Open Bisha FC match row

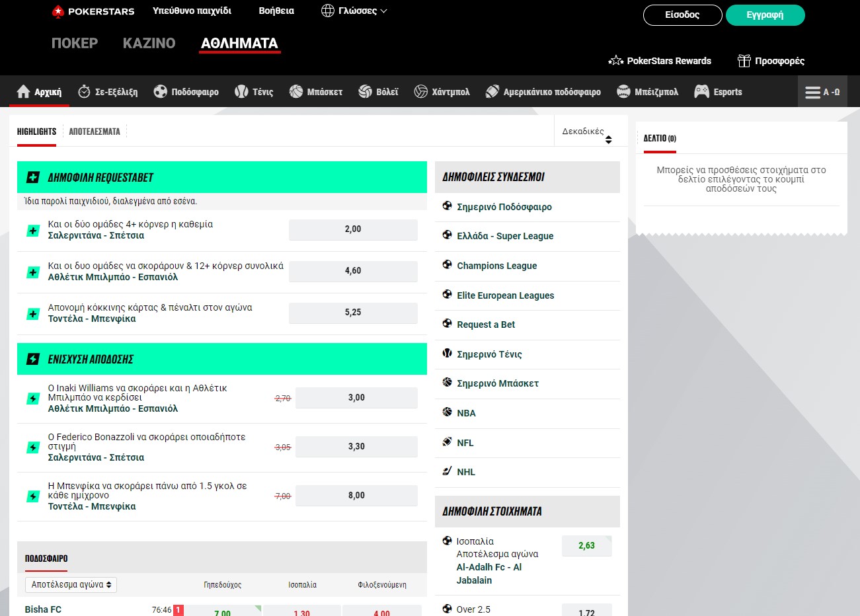[x=43, y=609]
